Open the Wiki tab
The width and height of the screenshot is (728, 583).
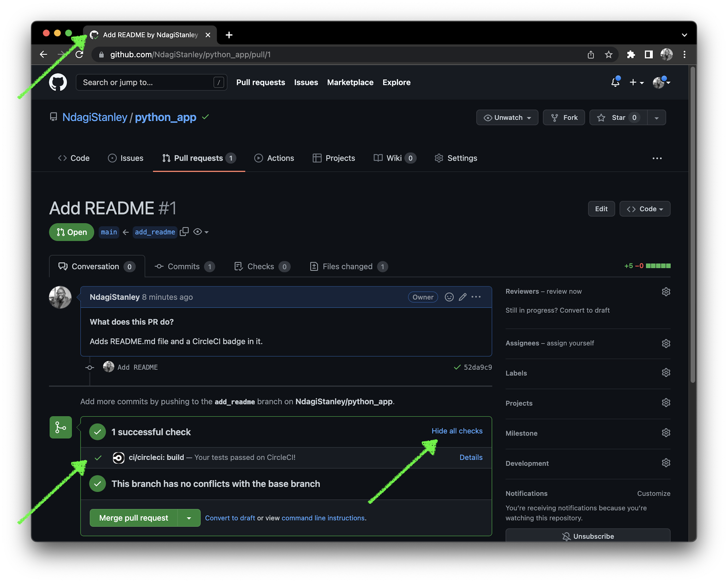[395, 158]
